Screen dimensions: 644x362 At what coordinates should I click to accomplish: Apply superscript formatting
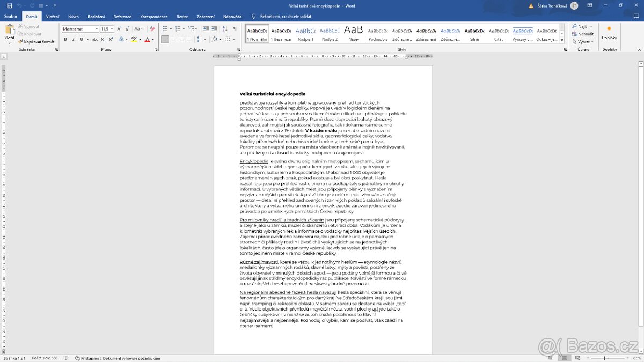tap(111, 39)
